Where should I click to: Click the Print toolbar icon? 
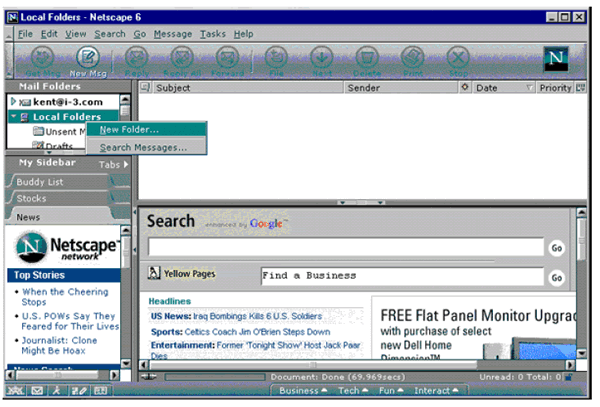[x=412, y=58]
